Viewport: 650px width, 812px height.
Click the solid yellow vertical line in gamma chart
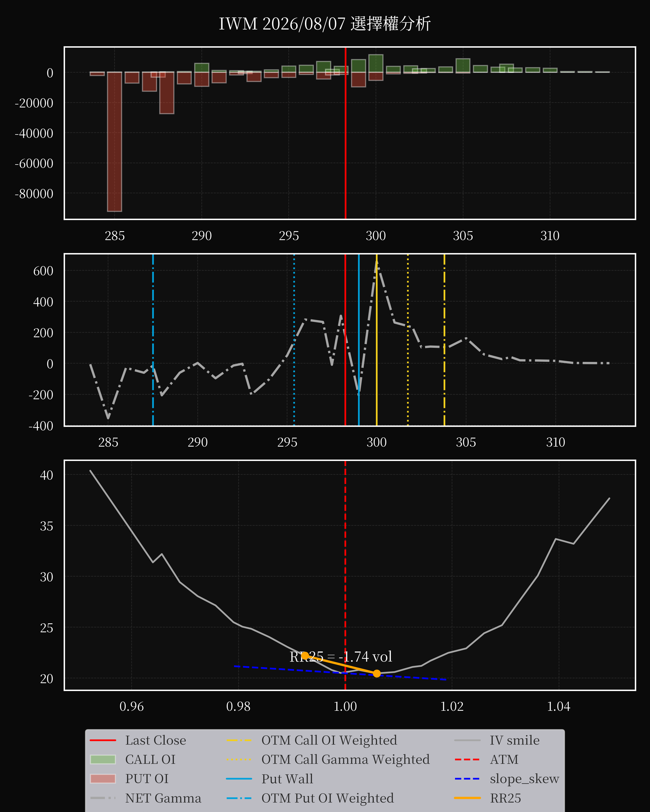point(376,340)
